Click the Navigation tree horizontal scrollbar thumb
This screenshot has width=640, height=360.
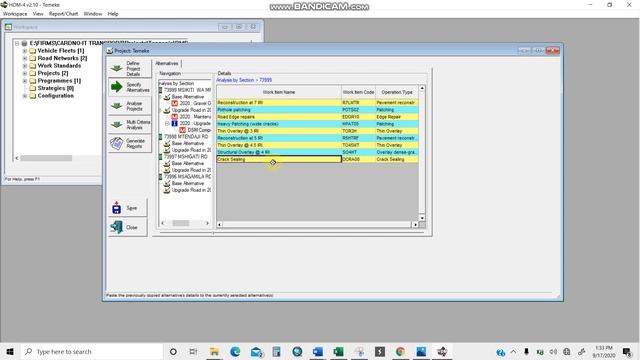[x=180, y=223]
